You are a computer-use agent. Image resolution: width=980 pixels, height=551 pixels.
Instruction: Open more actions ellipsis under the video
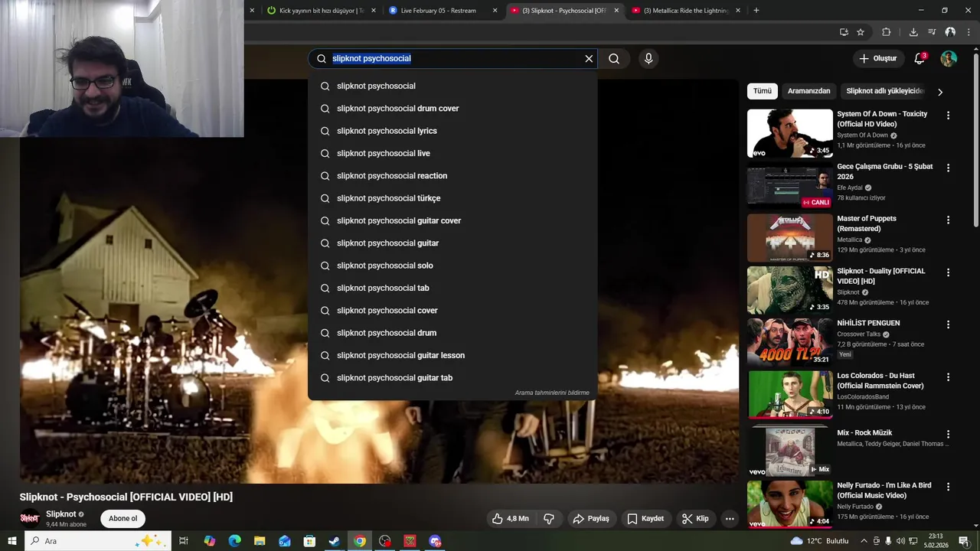[730, 519]
